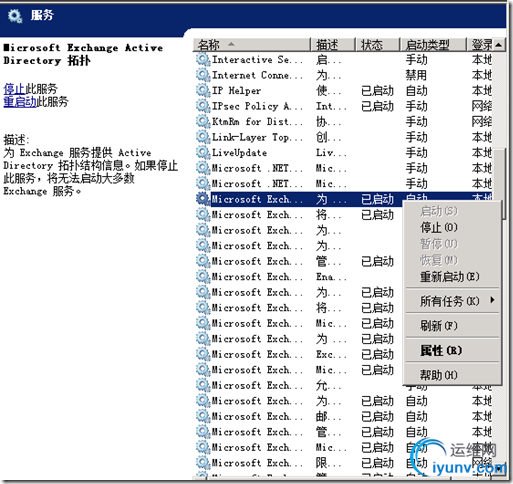Select the KtmRm for Dist... service name
The image size is (513, 484).
point(257,121)
